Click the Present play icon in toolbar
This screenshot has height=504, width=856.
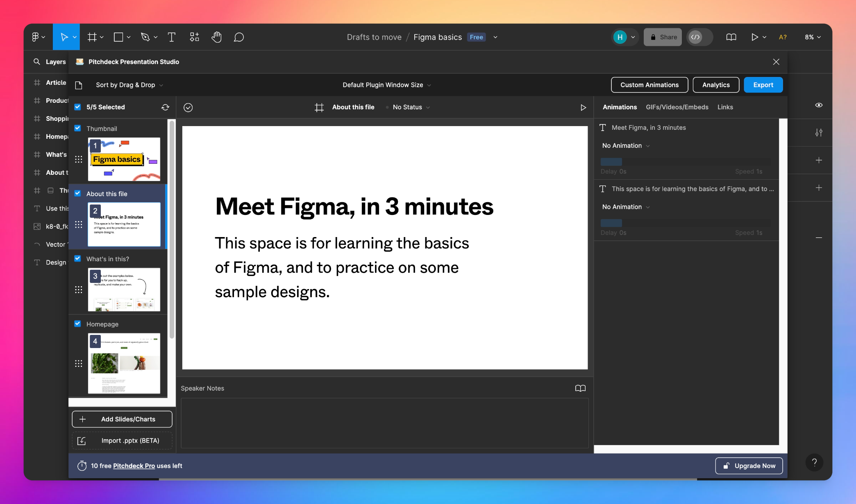[754, 37]
